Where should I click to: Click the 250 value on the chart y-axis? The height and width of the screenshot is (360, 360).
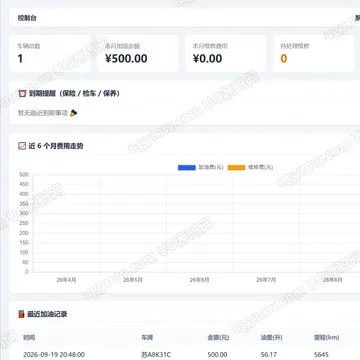coord(24,223)
